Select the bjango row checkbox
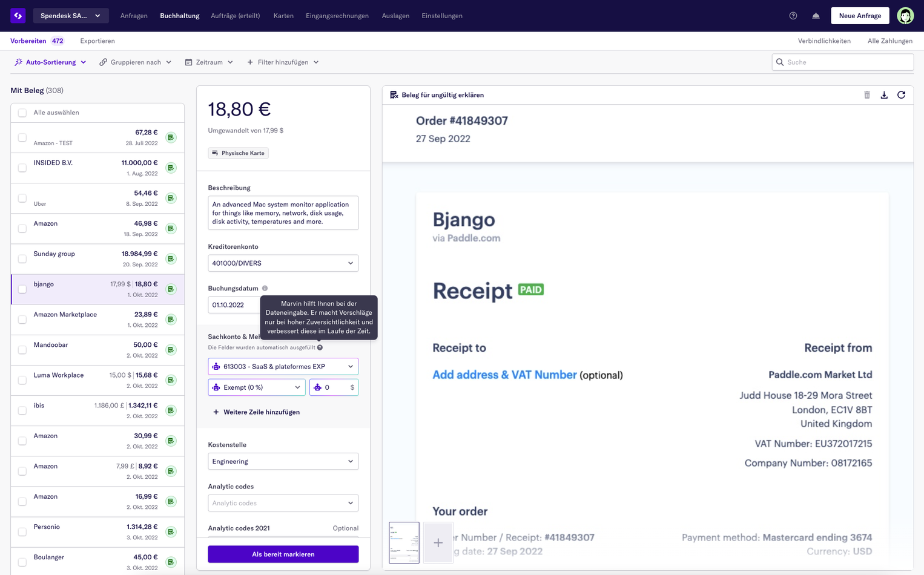Viewport: 924px width, 575px height. click(x=22, y=289)
